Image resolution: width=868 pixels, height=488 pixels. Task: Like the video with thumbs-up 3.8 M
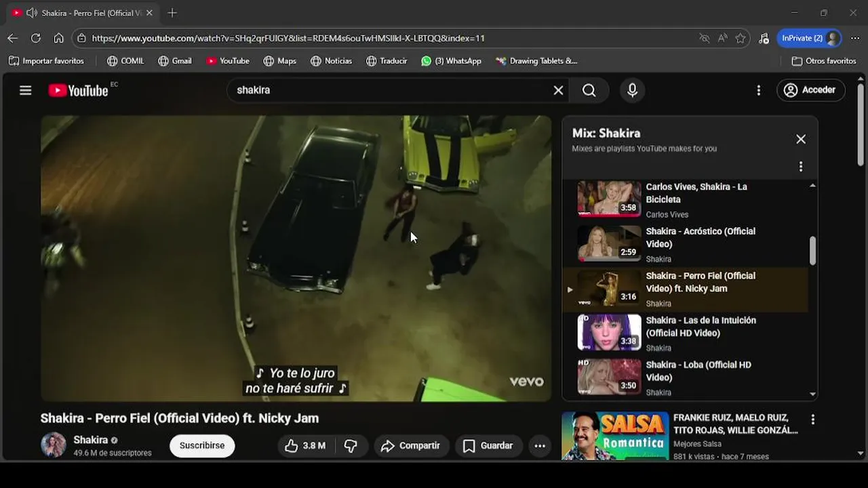[x=304, y=446]
